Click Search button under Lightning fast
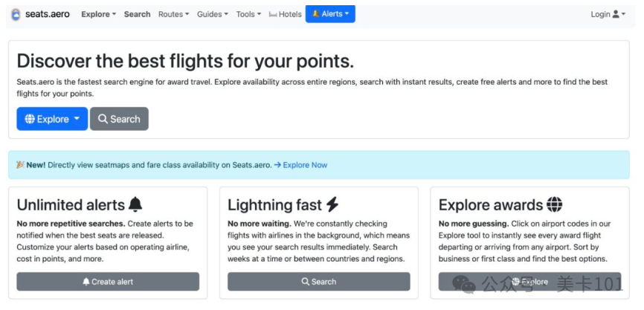Screen dimensions: 644x310 319,282
